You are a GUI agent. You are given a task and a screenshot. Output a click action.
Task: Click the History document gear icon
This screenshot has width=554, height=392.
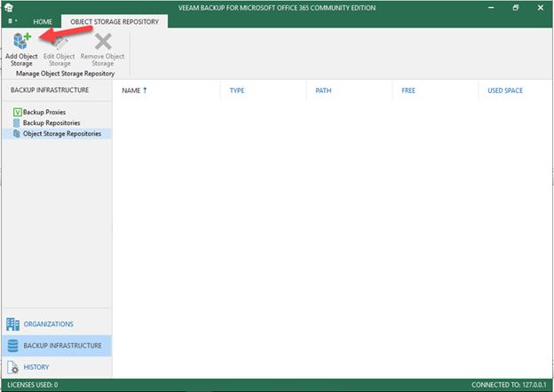pyautogui.click(x=13, y=367)
